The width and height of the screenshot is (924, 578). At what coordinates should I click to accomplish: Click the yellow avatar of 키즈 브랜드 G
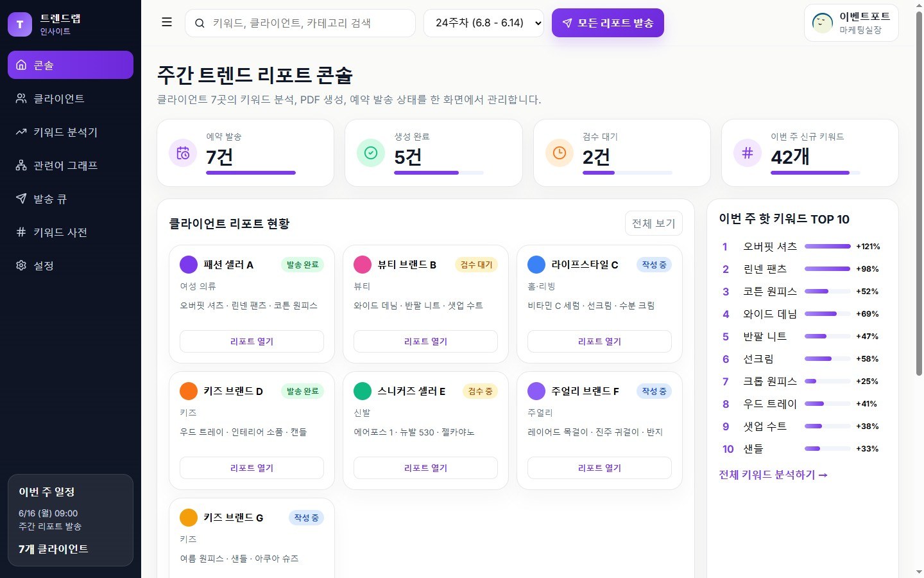click(189, 518)
